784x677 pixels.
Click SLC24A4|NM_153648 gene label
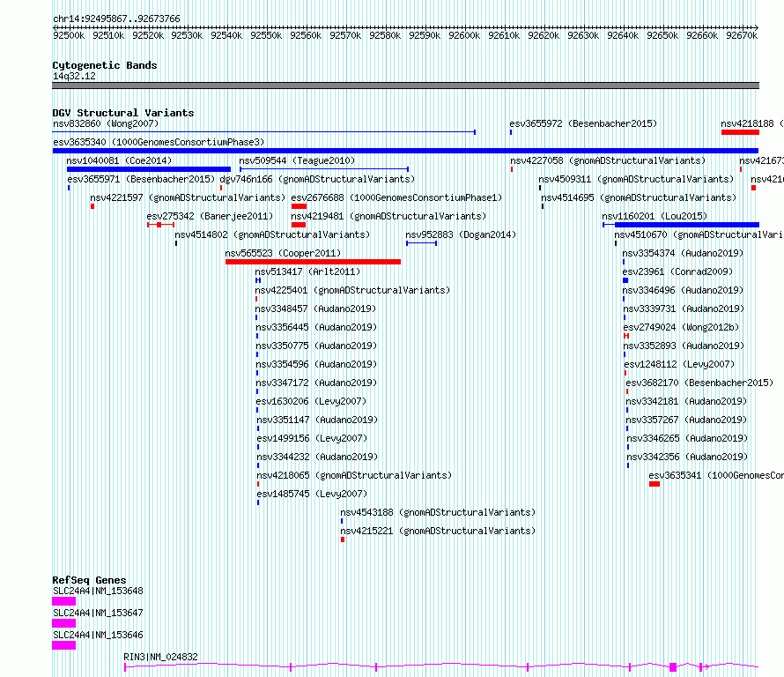pos(98,591)
